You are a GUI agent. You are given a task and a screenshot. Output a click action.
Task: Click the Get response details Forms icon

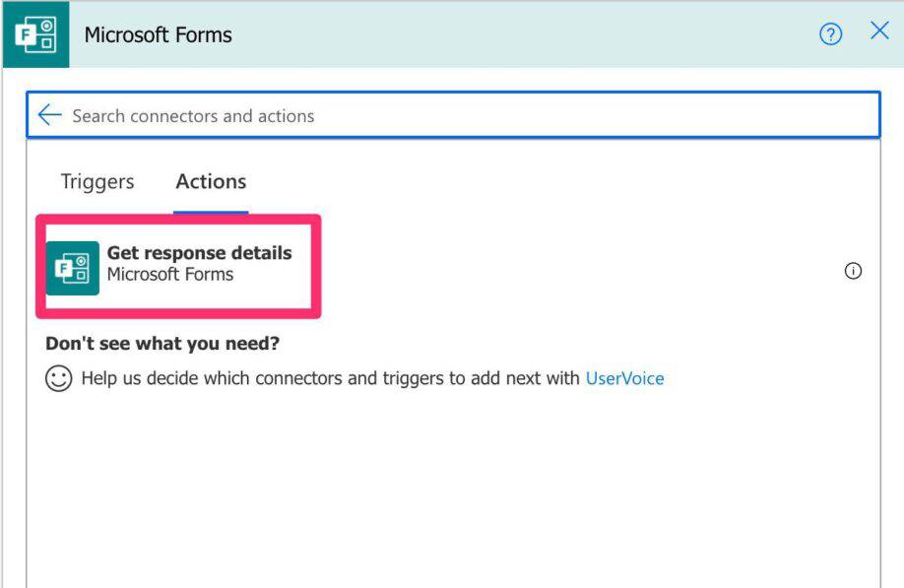coord(73,268)
